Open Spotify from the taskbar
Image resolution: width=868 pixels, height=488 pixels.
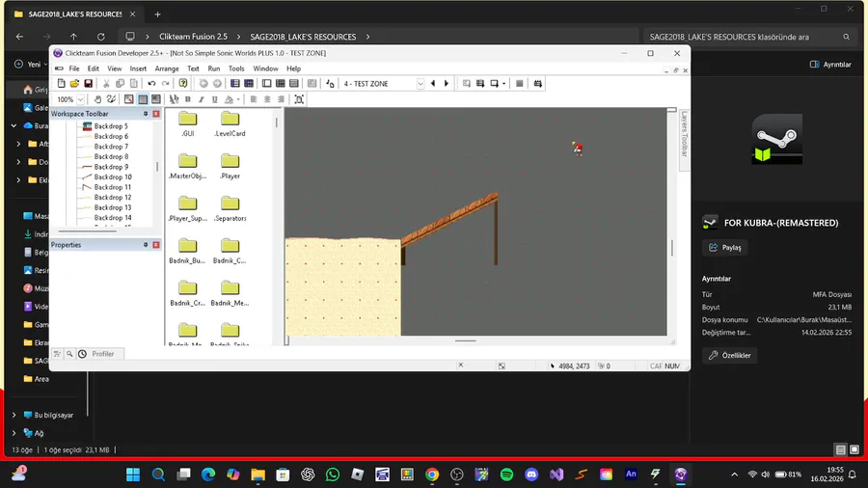[506, 474]
